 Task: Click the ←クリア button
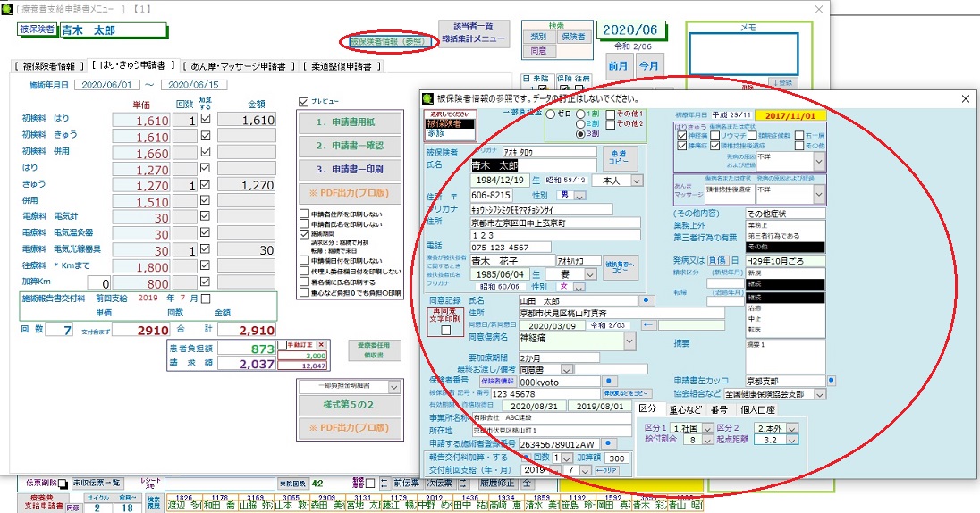tap(605, 470)
